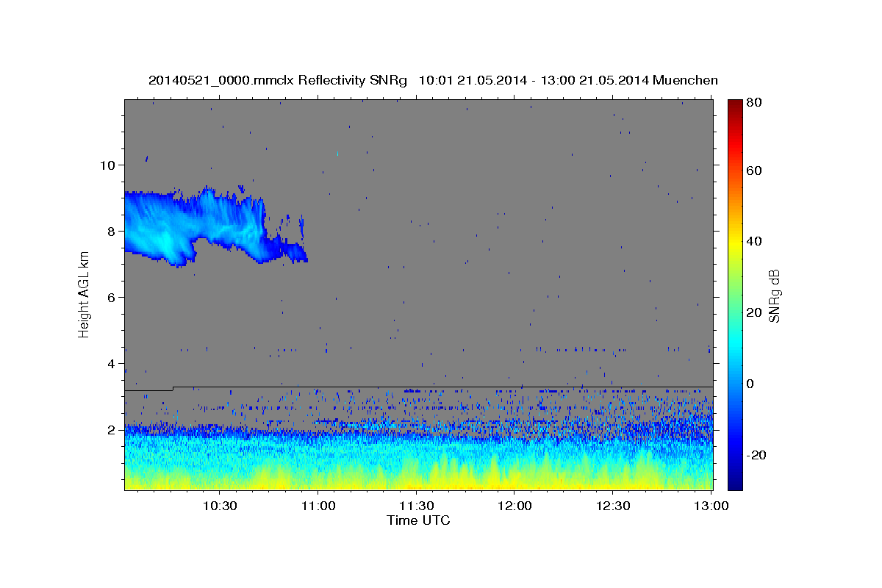
Task: Click the 12:30 time tick label
Action: (x=614, y=506)
